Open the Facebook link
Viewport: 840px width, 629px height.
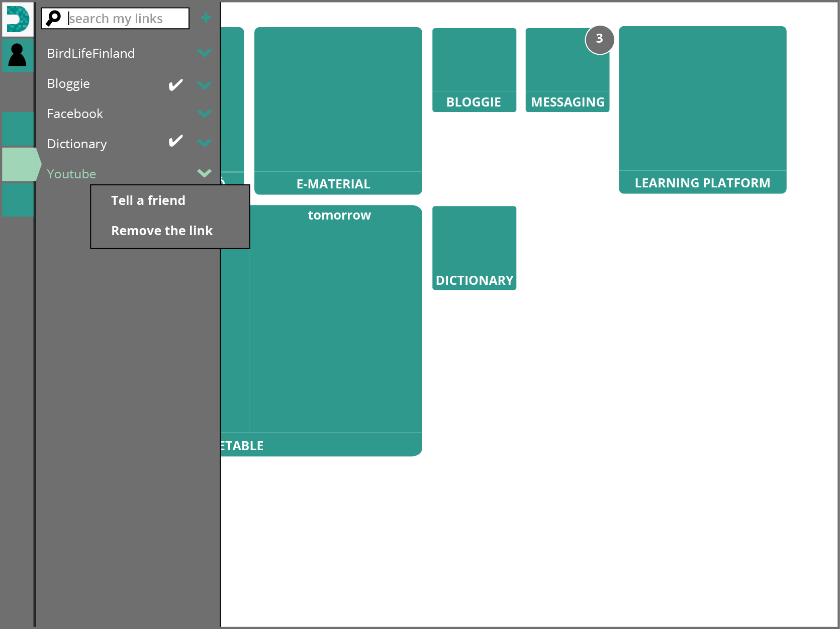click(x=75, y=114)
